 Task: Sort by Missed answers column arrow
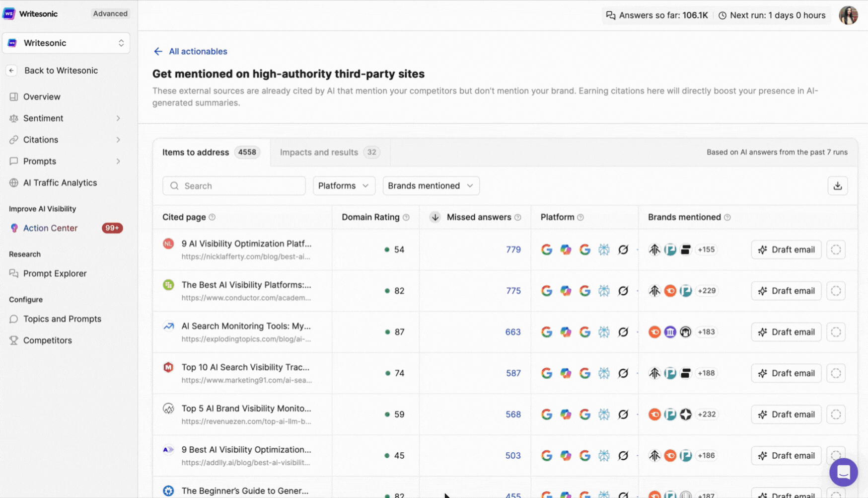click(x=435, y=217)
